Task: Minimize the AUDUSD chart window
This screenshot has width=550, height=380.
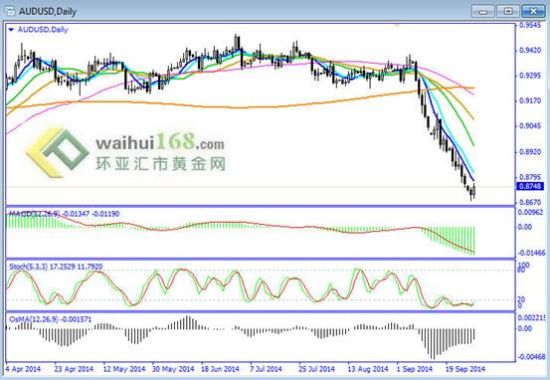Action: coord(483,11)
